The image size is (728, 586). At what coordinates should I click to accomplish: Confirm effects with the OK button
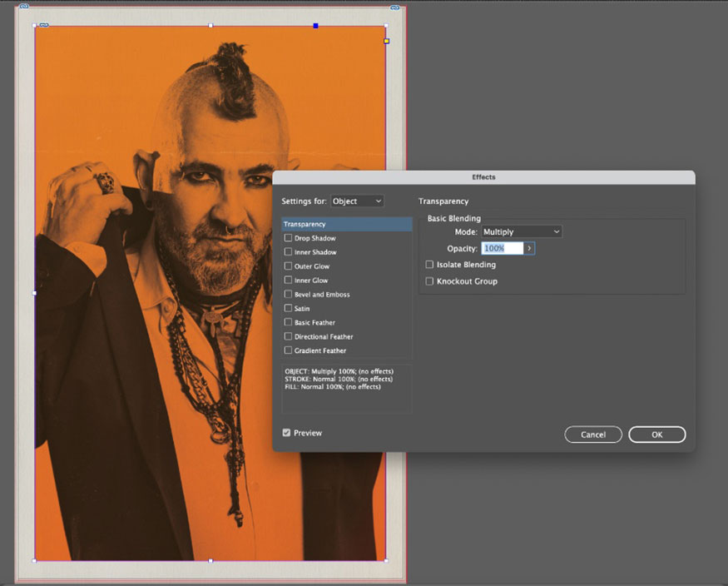657,435
